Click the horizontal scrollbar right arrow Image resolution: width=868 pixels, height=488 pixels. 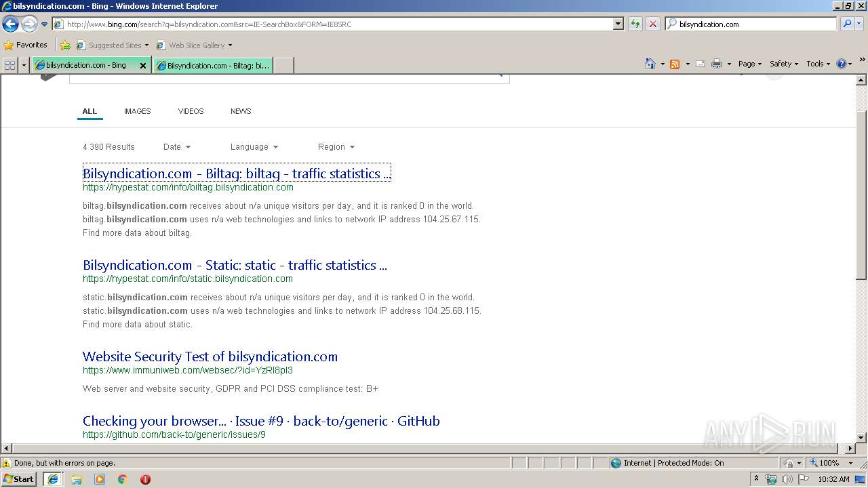click(x=850, y=448)
